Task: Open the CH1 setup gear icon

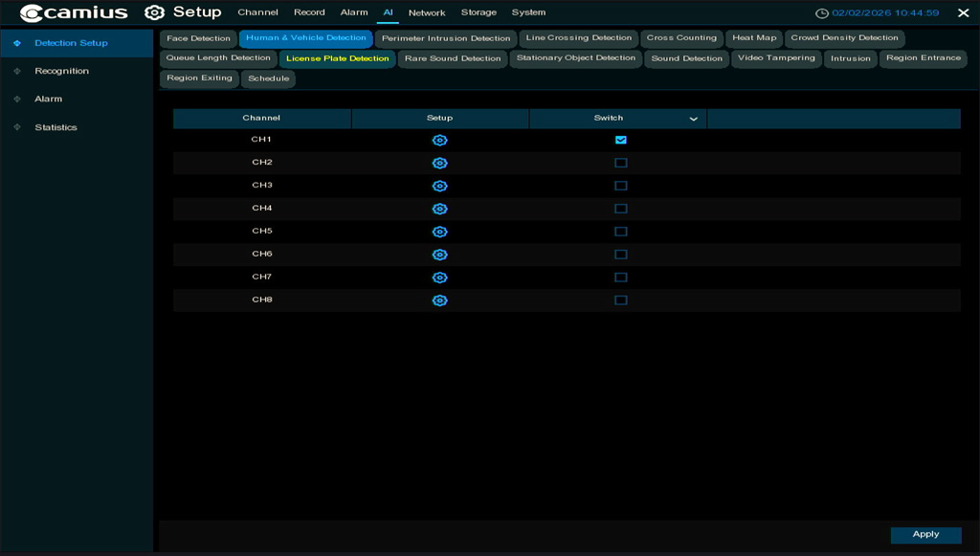Action: (x=439, y=141)
